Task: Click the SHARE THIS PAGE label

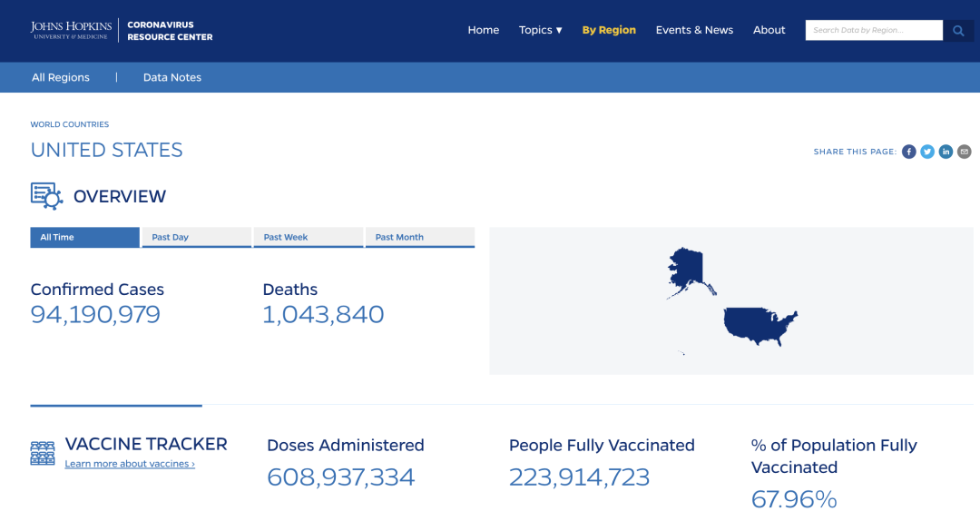Action: click(x=855, y=152)
